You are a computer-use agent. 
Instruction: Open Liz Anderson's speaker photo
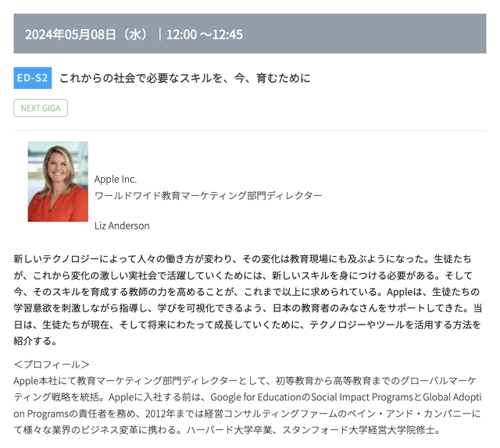pyautogui.click(x=58, y=182)
